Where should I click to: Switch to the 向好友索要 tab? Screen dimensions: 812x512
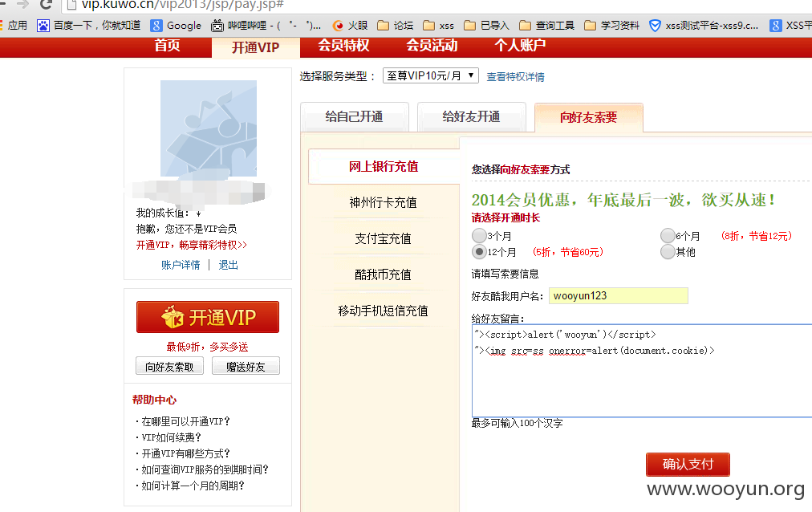(x=588, y=117)
